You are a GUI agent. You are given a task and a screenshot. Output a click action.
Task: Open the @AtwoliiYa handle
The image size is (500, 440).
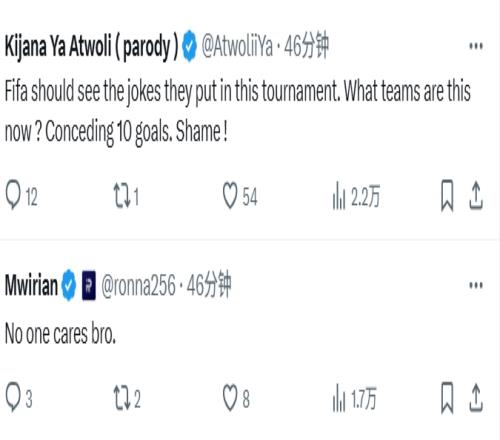[x=237, y=46]
